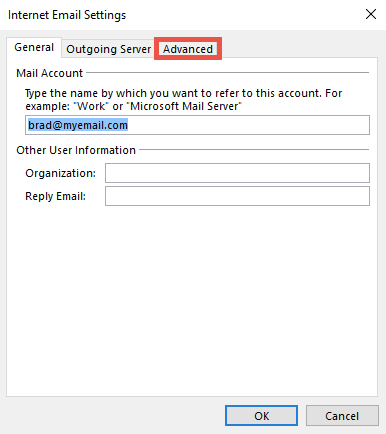The image size is (386, 434).
Task: Click the "Internet Email Settings" title text
Action: 67,15
